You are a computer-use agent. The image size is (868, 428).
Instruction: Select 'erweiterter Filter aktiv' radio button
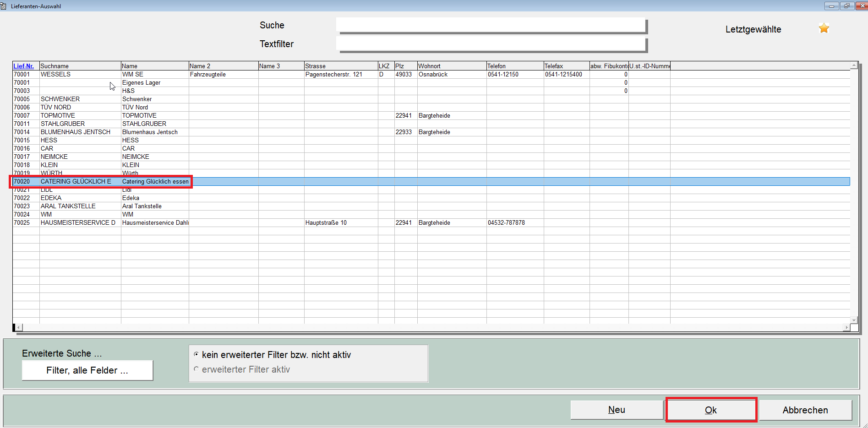coord(196,369)
